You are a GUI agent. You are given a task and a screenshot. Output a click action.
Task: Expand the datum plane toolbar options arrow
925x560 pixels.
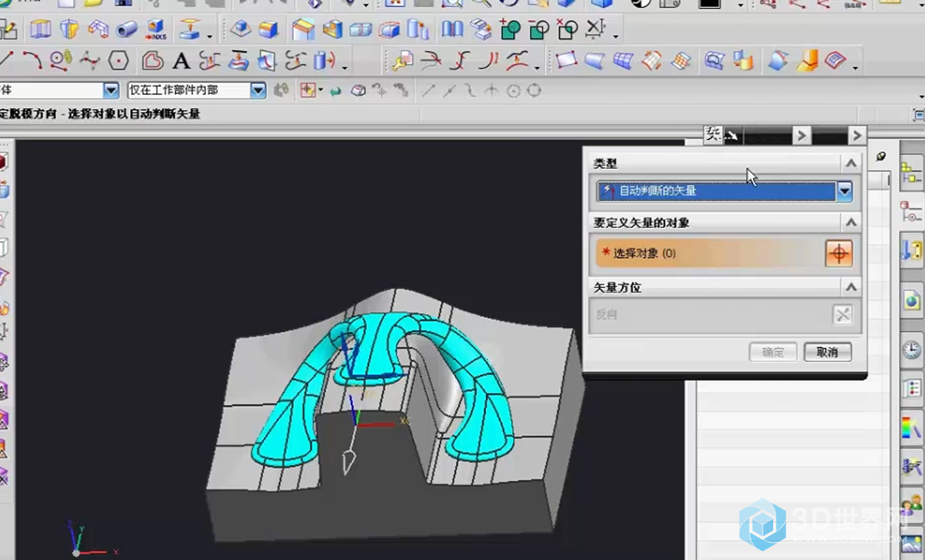click(210, 36)
